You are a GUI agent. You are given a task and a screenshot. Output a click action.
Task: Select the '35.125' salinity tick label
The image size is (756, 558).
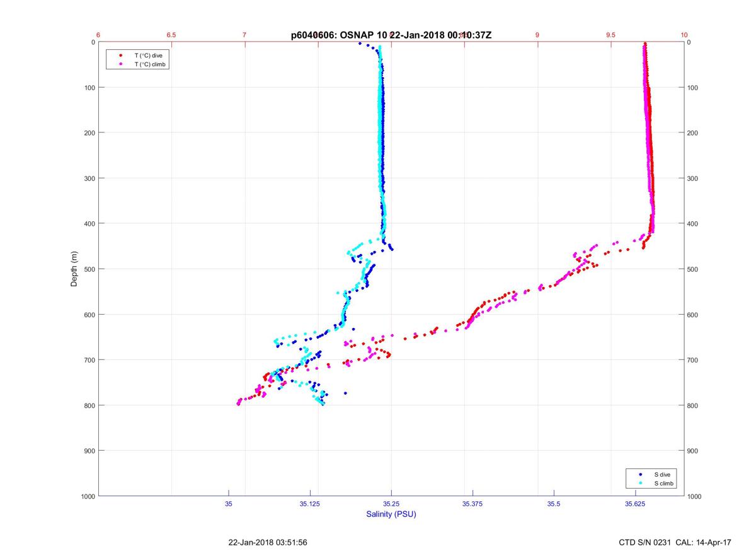[310, 504]
